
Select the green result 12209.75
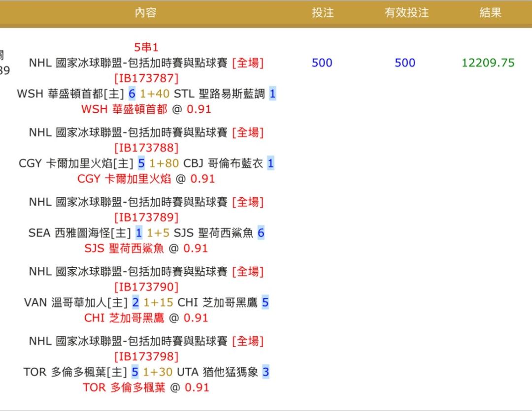coord(488,63)
